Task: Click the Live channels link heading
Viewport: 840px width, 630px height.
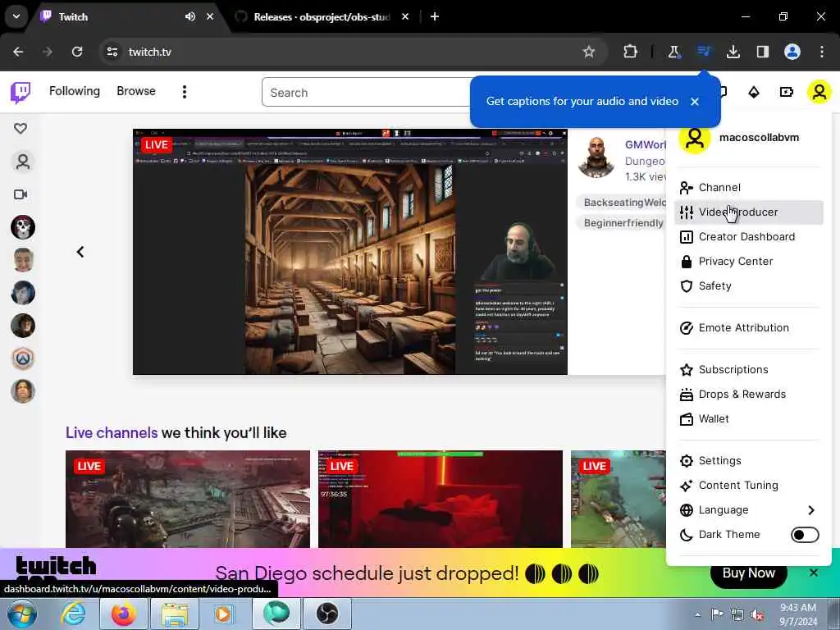Action: [112, 433]
